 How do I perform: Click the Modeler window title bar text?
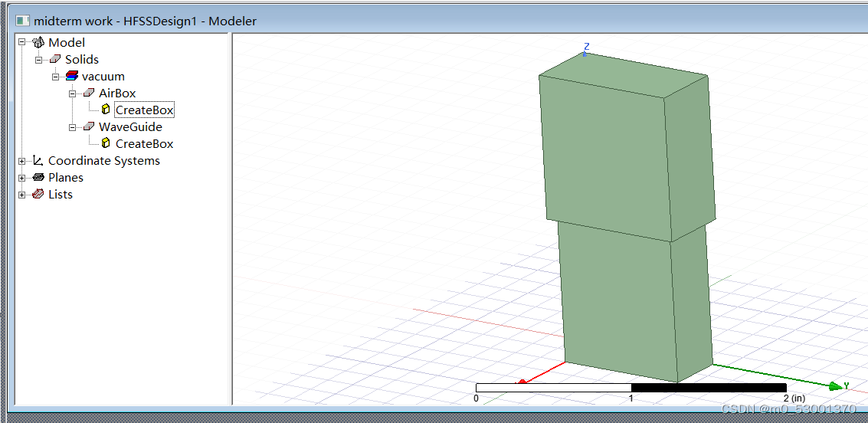[145, 21]
